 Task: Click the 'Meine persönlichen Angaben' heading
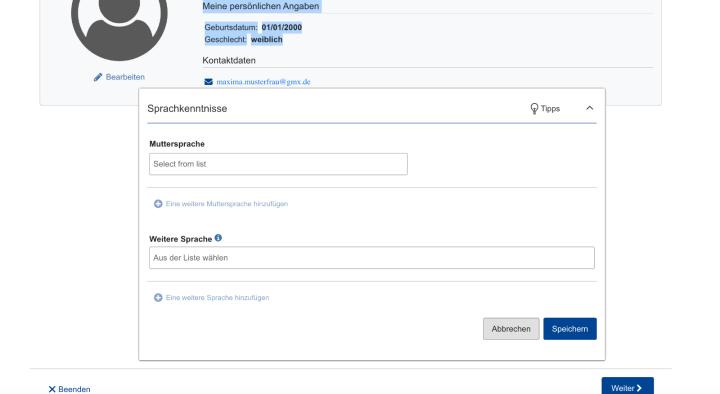click(260, 6)
